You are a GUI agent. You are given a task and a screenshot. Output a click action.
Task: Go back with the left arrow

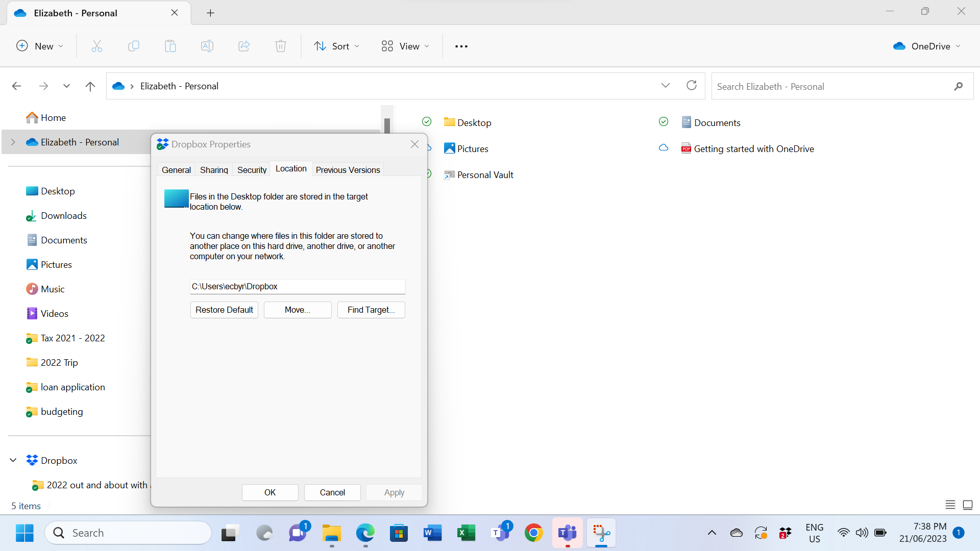16,86
